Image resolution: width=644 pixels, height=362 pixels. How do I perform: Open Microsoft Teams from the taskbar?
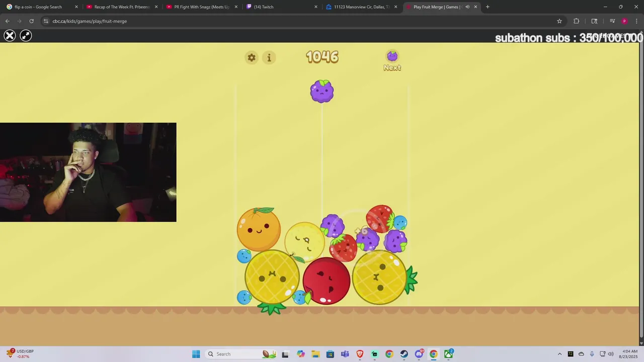[345, 354]
